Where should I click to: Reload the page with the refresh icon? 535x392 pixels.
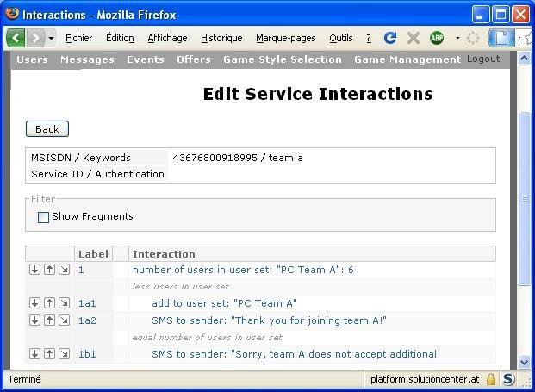pyautogui.click(x=390, y=38)
